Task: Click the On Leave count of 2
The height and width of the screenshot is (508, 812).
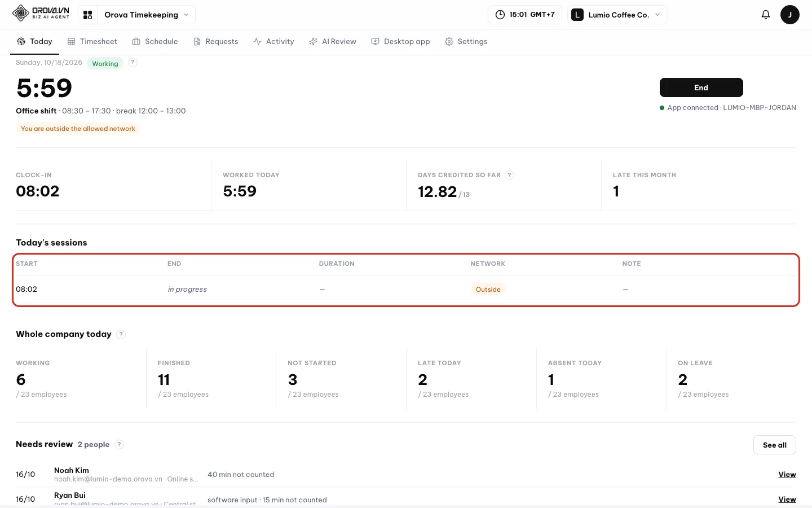Action: pos(682,379)
